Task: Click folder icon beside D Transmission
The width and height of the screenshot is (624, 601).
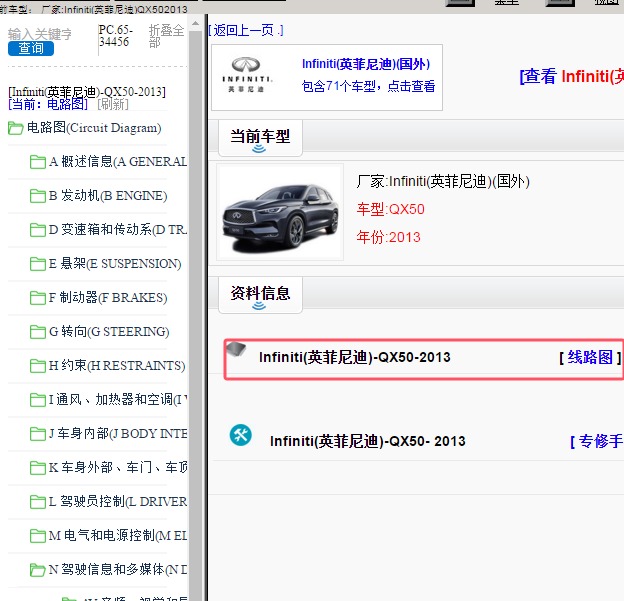Action: tap(38, 230)
